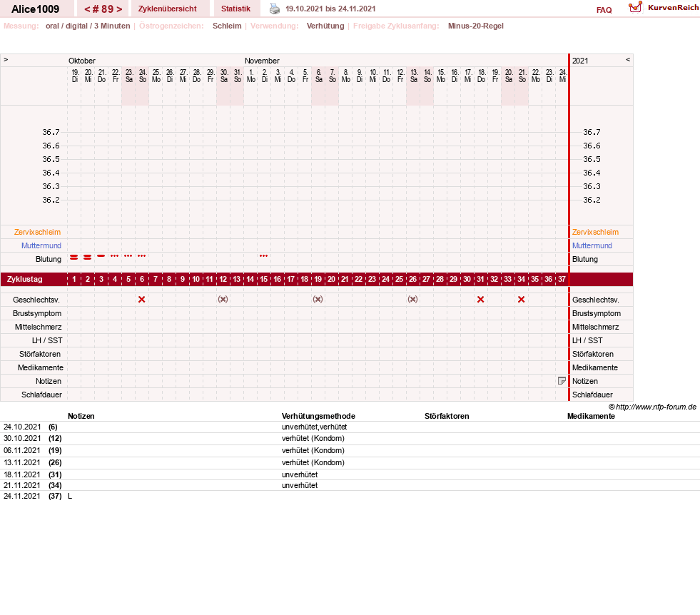The height and width of the screenshot is (615, 700).
Task: Click the date column 1. Mo in November
Action: (x=251, y=76)
